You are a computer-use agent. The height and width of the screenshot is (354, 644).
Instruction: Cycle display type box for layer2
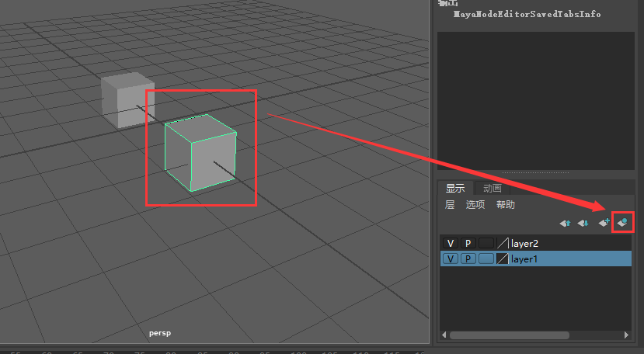pos(486,243)
